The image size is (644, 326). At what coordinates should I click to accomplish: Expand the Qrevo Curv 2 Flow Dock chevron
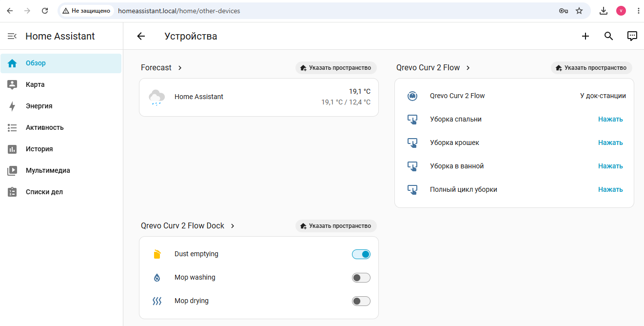(x=233, y=226)
